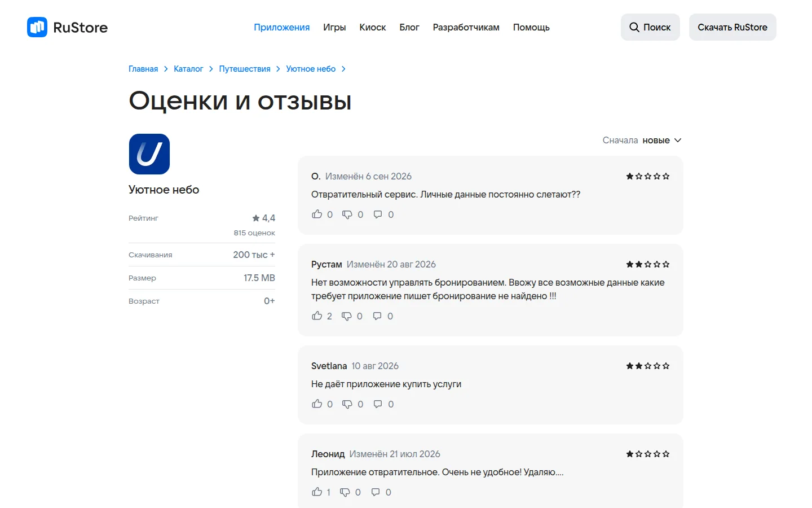Go to the Киоск section
Image resolution: width=812 pixels, height=508 pixels.
pyautogui.click(x=373, y=27)
